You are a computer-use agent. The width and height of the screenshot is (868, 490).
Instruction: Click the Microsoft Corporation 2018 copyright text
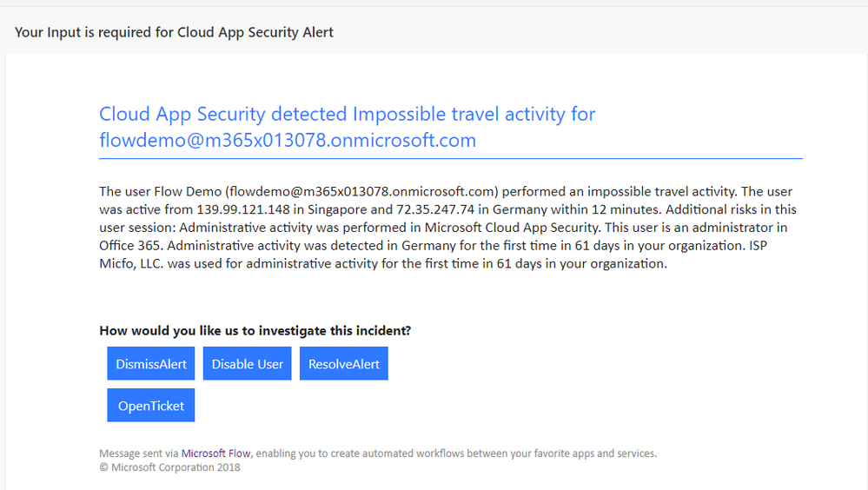pyautogui.click(x=169, y=467)
